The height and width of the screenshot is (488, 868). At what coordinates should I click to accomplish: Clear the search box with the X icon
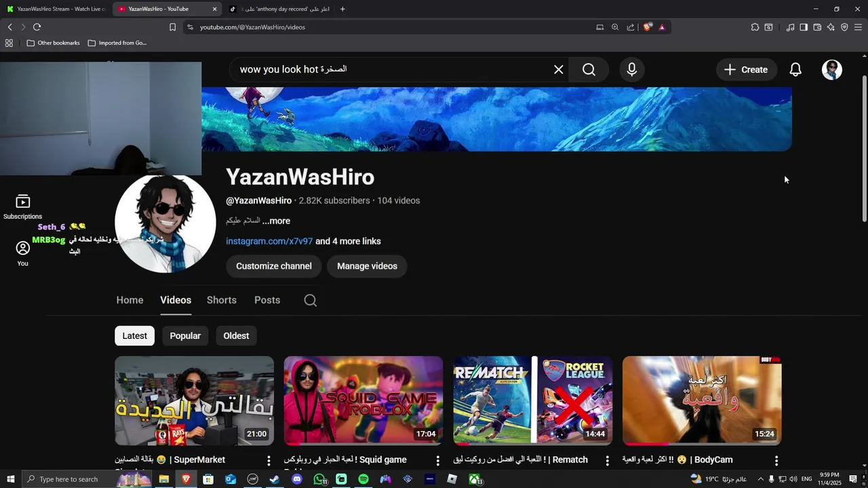pos(559,70)
